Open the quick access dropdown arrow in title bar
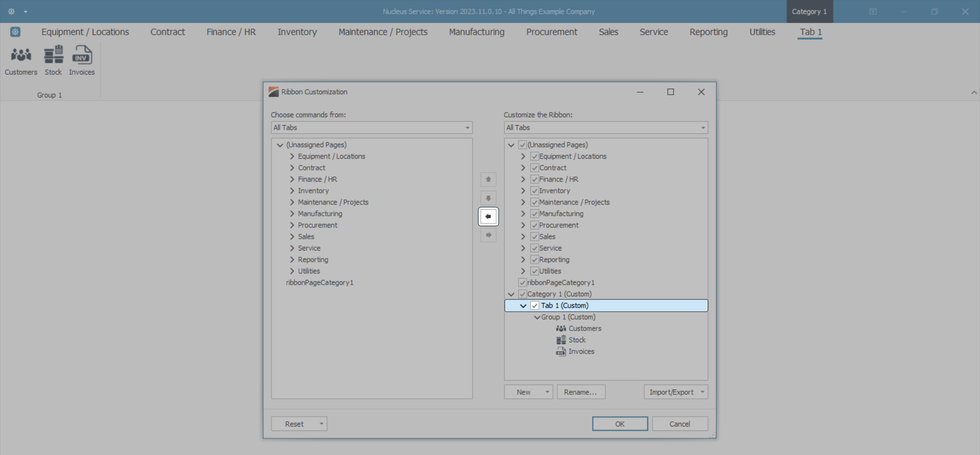Screen dimensions: 980x455 26,12
